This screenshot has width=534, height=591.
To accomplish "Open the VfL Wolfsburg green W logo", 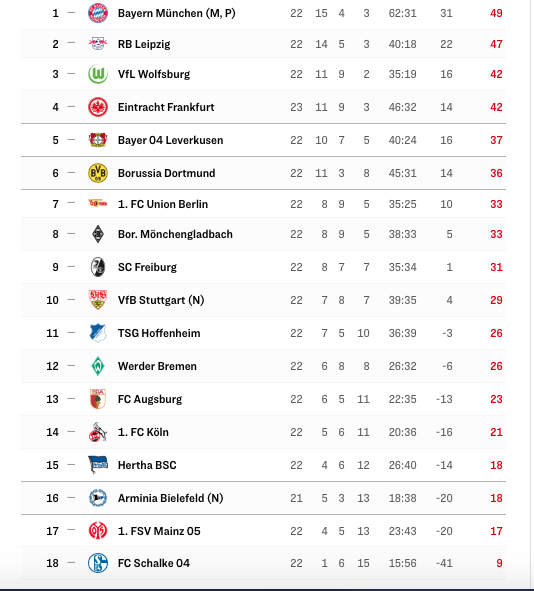I will coord(98,74).
